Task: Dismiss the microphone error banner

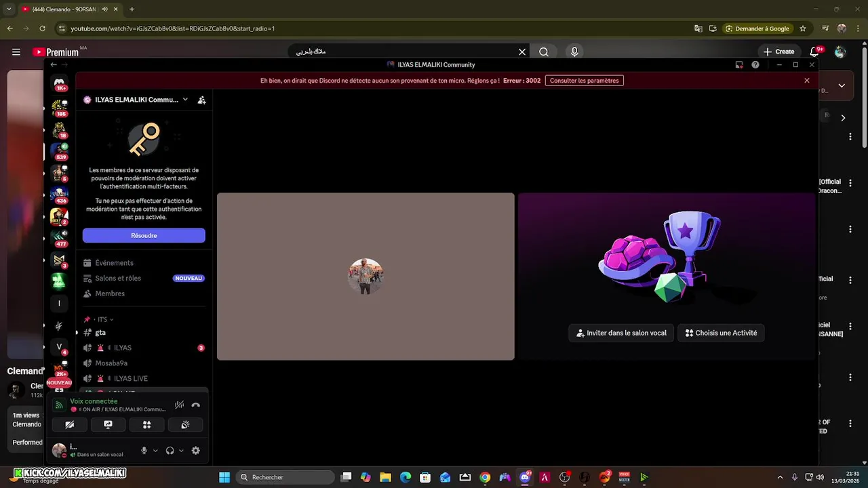Action: tap(807, 80)
